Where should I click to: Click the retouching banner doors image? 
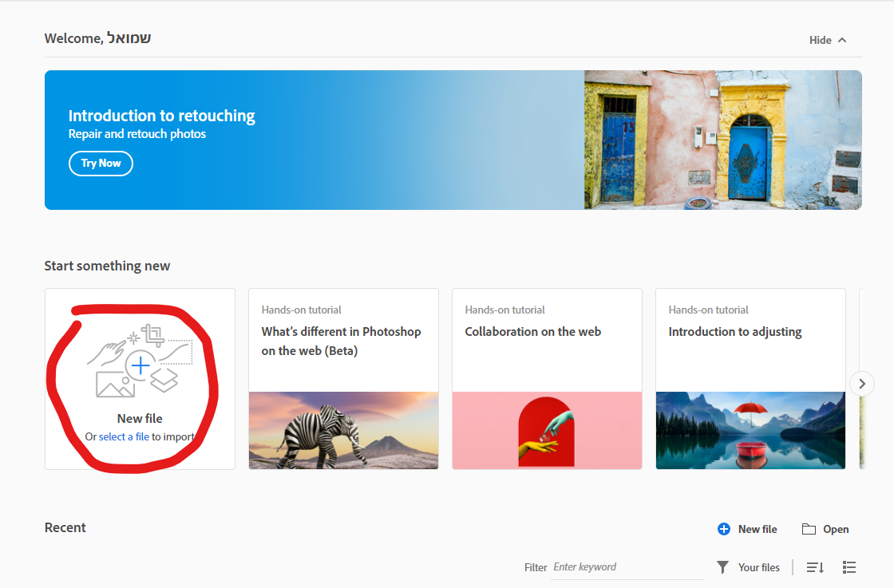coord(723,140)
